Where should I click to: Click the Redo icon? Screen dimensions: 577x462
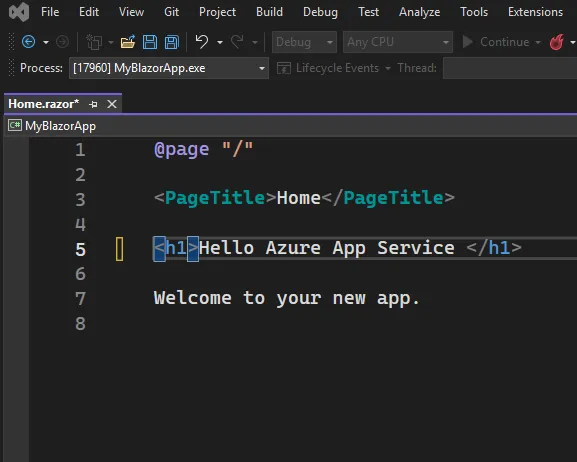[237, 42]
